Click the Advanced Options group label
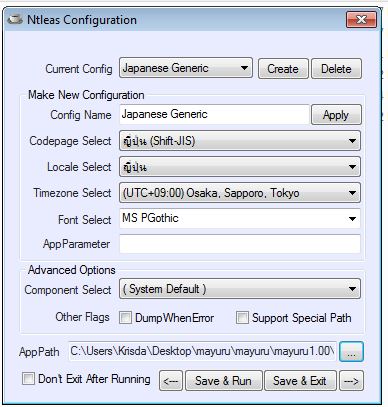This screenshot has width=388, height=407. pyautogui.click(x=72, y=270)
